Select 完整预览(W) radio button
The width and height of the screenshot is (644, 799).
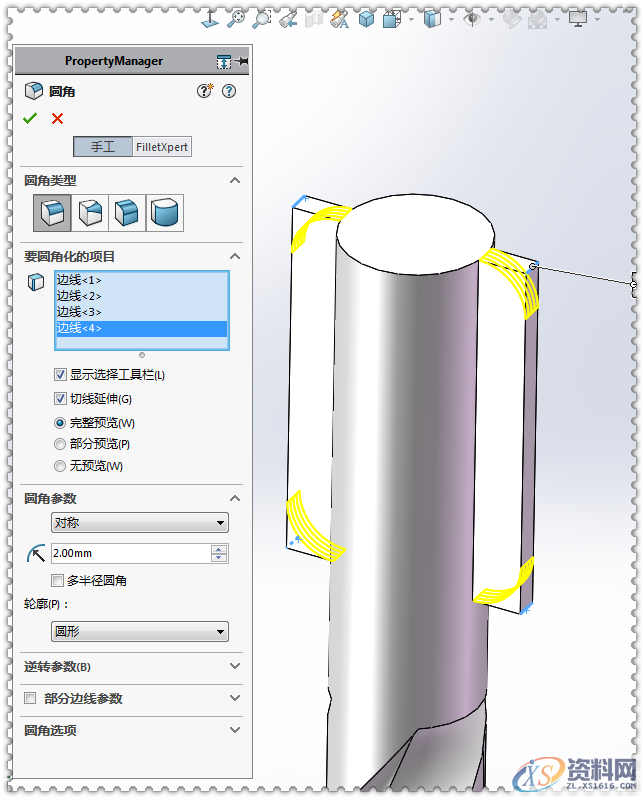60,423
